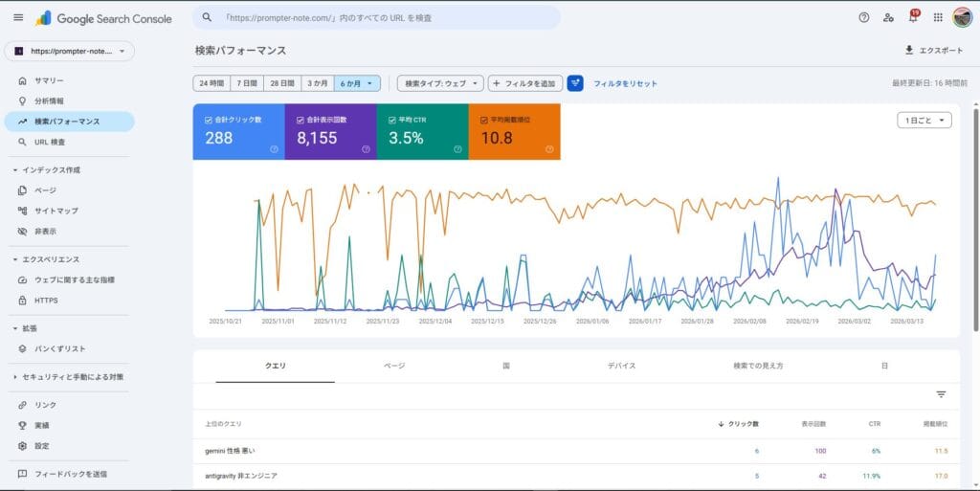Toggle the 平均 CTR checkbox
This screenshot has width=980, height=491.
(x=392, y=120)
